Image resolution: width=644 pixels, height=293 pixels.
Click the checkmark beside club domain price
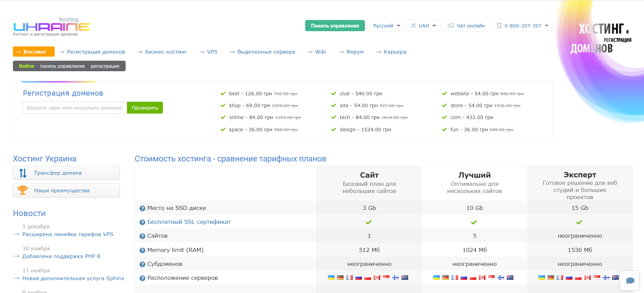(334, 94)
